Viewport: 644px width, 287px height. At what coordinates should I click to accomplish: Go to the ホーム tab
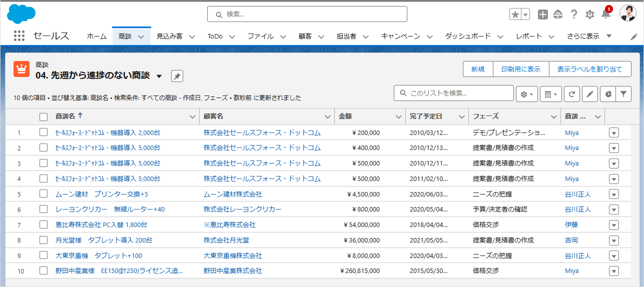point(97,36)
